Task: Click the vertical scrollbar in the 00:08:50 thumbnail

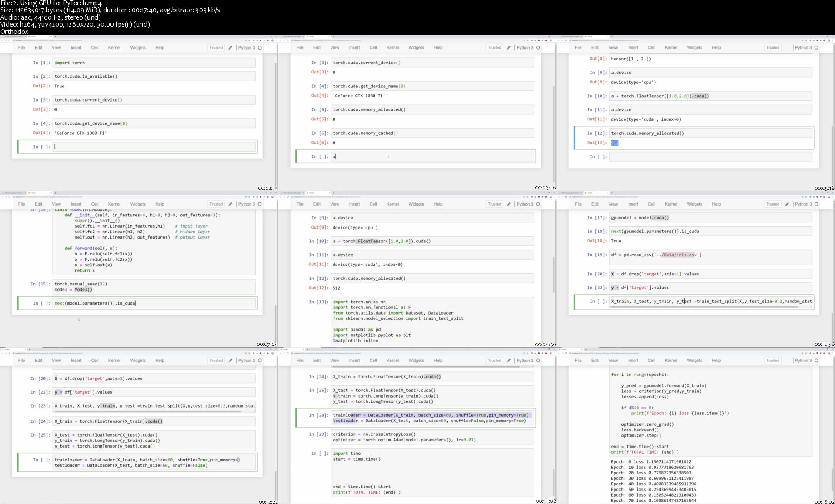Action: pos(554,274)
